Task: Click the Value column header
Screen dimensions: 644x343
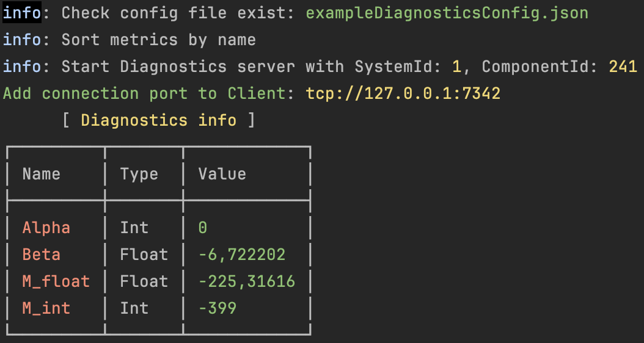Action: [222, 174]
